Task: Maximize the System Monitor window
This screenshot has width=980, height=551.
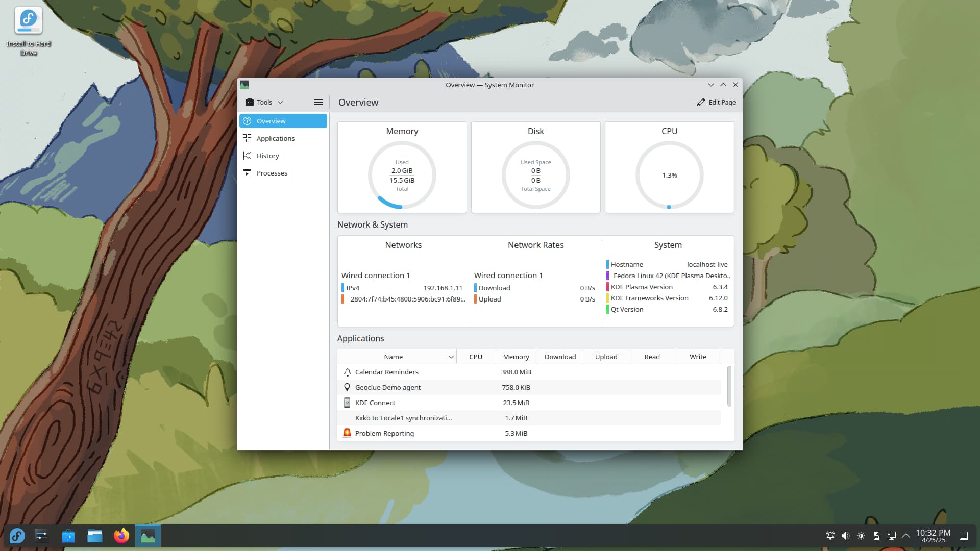Action: (723, 85)
